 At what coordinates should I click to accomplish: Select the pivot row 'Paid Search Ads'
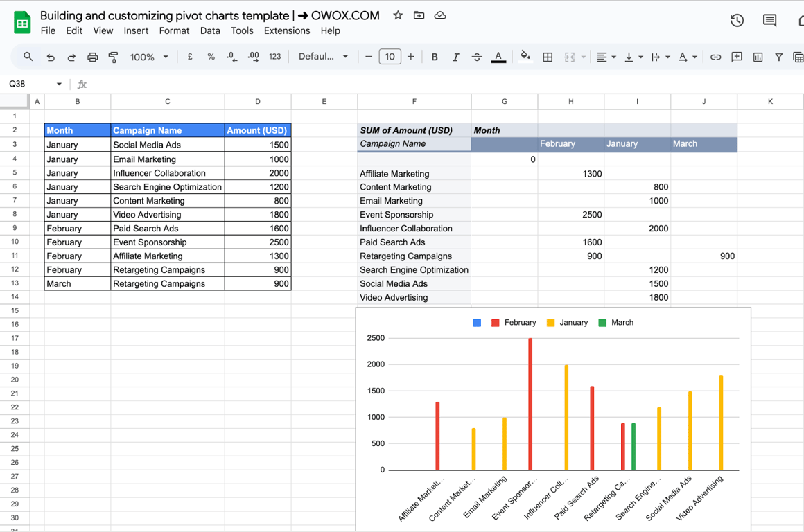(414, 242)
